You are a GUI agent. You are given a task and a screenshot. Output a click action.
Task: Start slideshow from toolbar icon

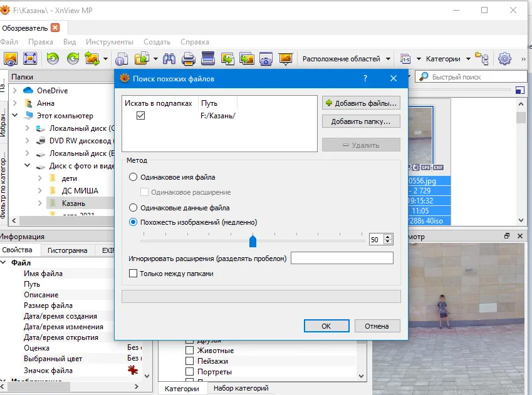pyautogui.click(x=286, y=59)
